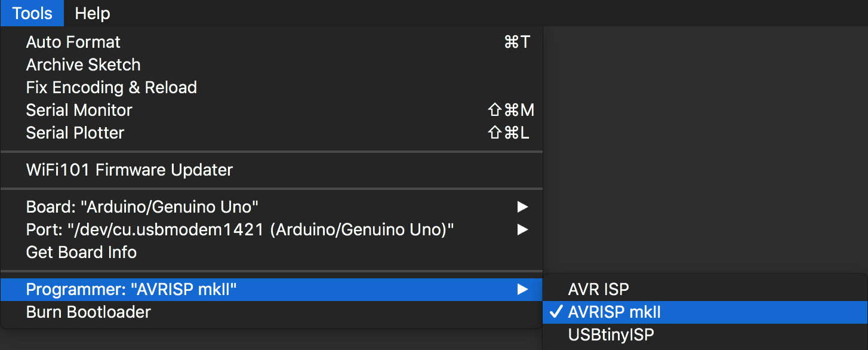Expand the Port submenu arrow
The width and height of the screenshot is (868, 350).
click(x=522, y=229)
